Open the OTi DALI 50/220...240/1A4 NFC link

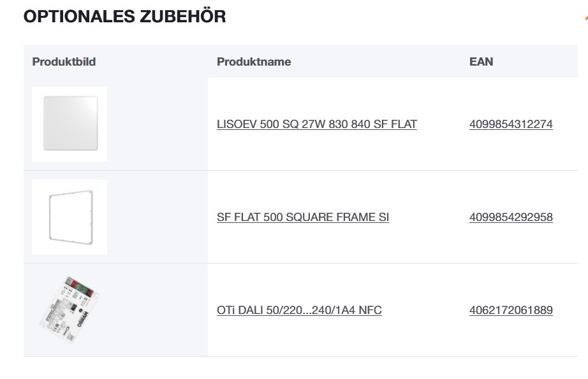(299, 310)
